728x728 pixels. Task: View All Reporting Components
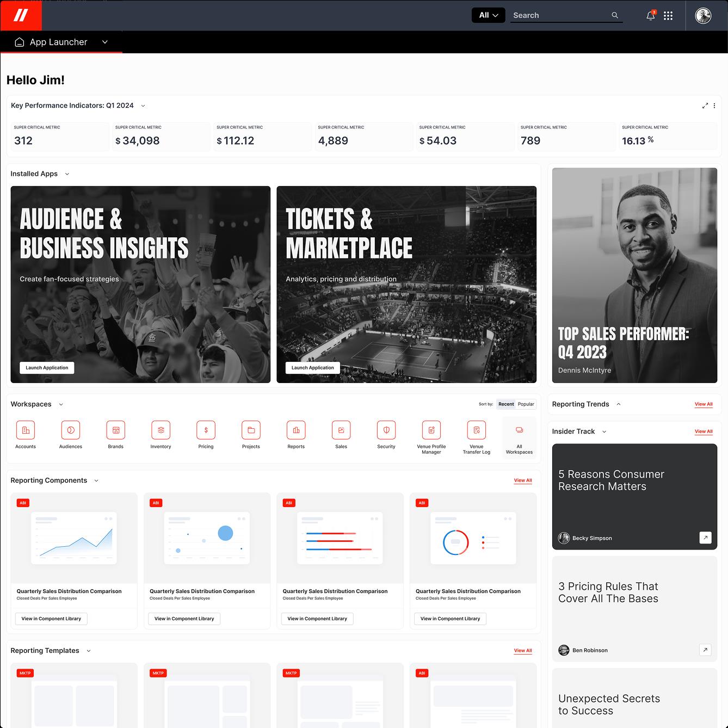(523, 480)
